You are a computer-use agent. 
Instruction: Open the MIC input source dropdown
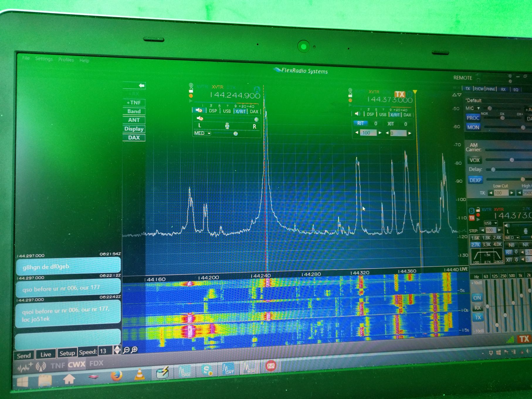pos(472,108)
